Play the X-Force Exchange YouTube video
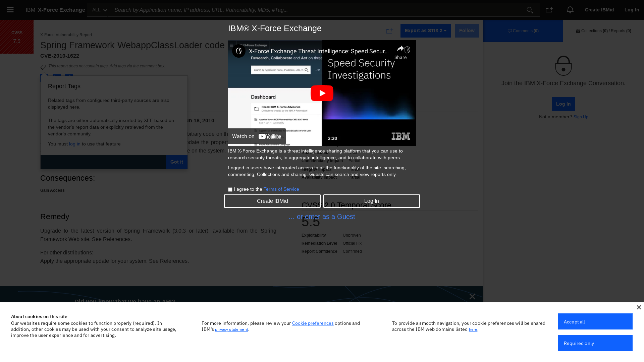The height and width of the screenshot is (362, 644). point(322,93)
